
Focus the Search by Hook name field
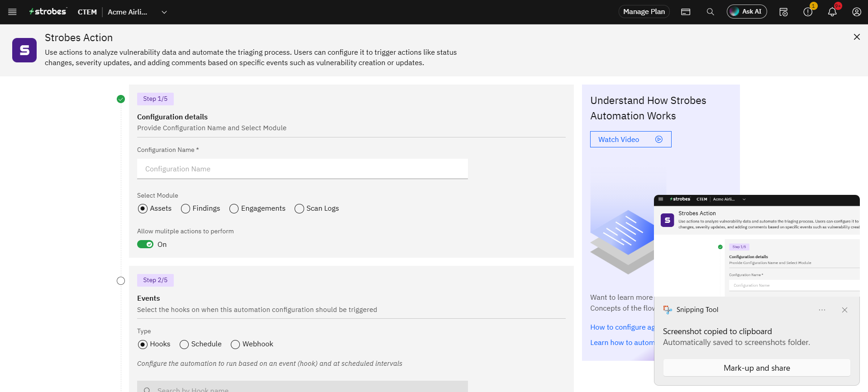pyautogui.click(x=302, y=387)
